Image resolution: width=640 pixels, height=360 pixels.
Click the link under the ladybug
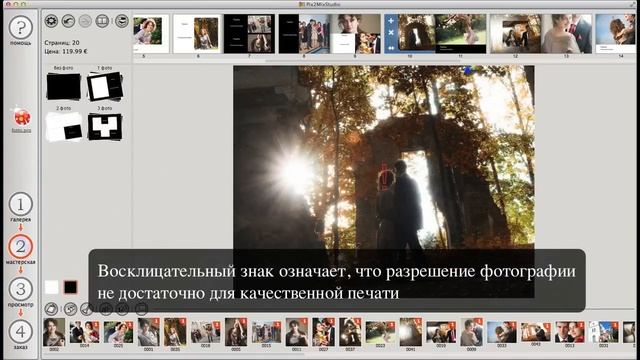tap(21, 131)
